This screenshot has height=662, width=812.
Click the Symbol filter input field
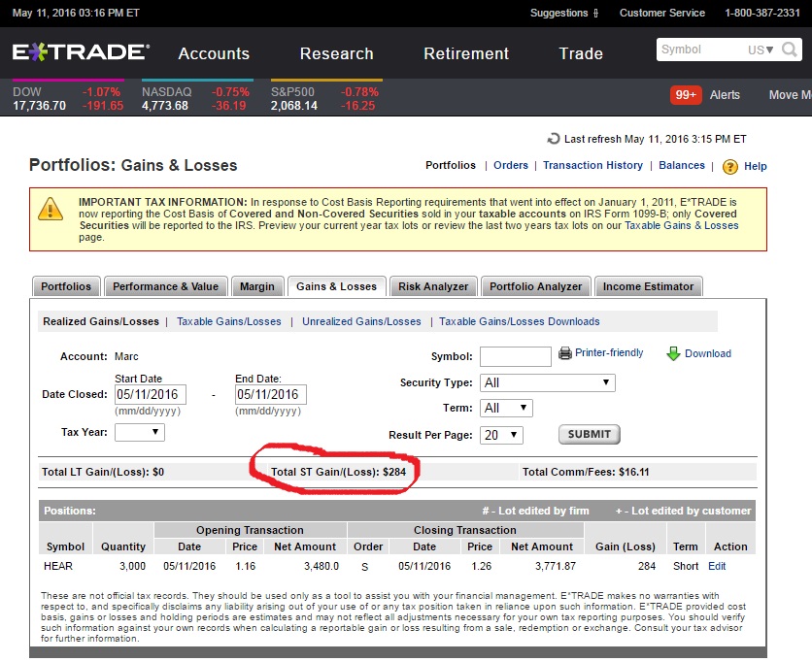tap(515, 356)
